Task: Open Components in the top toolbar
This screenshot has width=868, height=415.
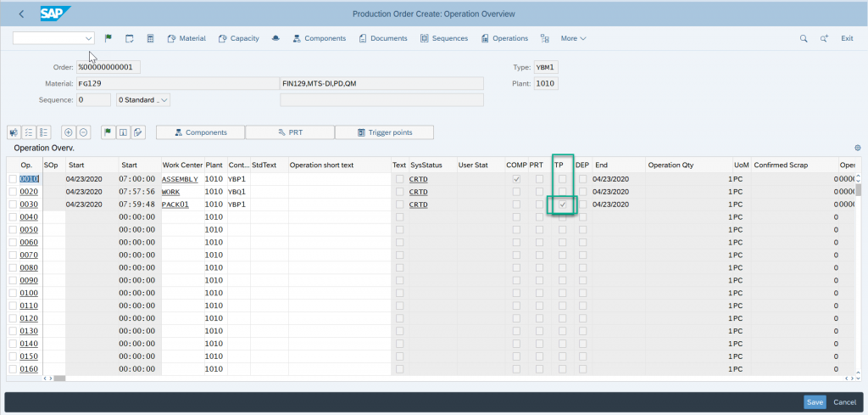Action: [320, 38]
